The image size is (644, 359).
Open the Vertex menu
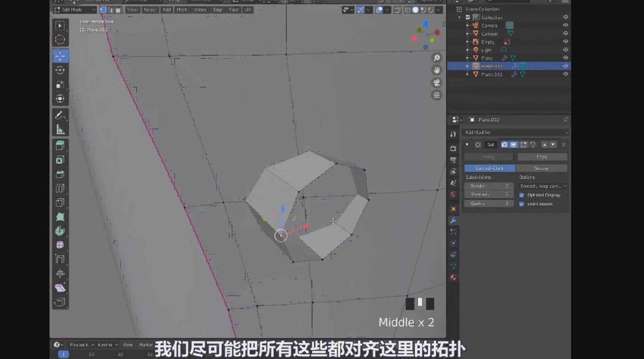[200, 10]
